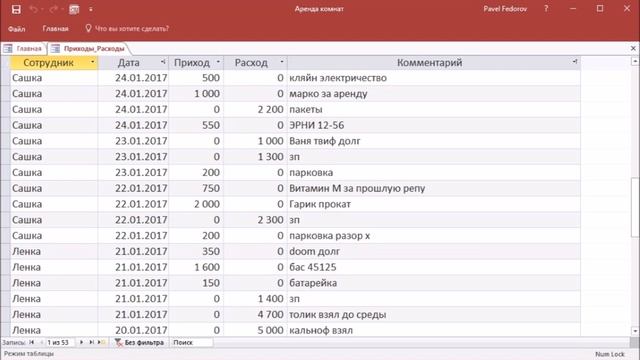Click the Расход value 1 400
Image resolution: width=640 pixels, height=360 pixels.
[256, 299]
